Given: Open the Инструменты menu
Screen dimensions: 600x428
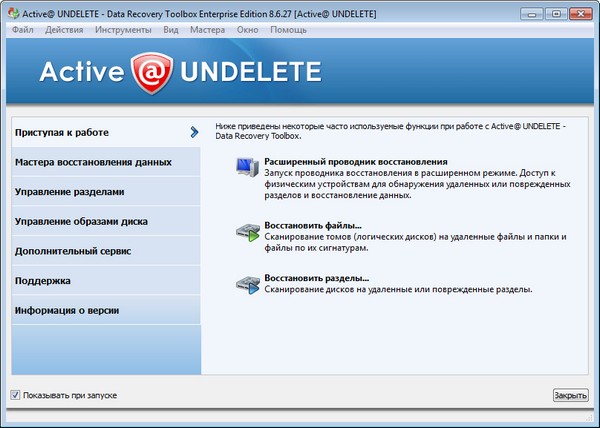Looking at the screenshot, I should coord(124,30).
